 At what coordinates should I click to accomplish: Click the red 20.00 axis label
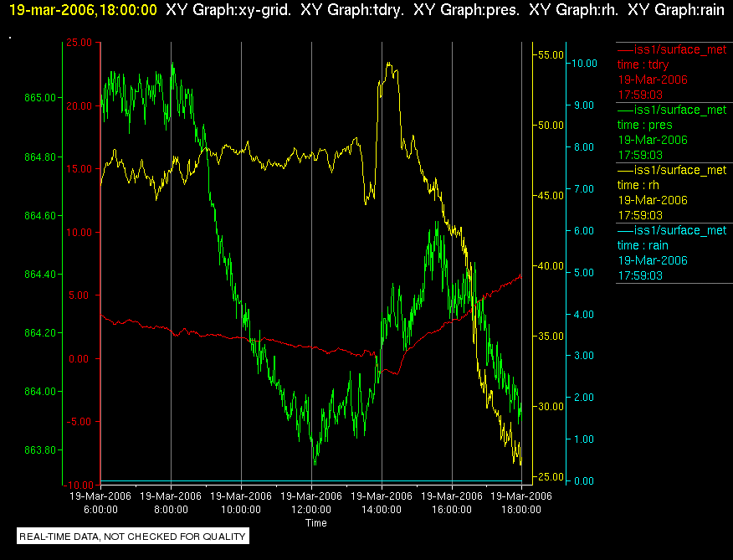79,105
